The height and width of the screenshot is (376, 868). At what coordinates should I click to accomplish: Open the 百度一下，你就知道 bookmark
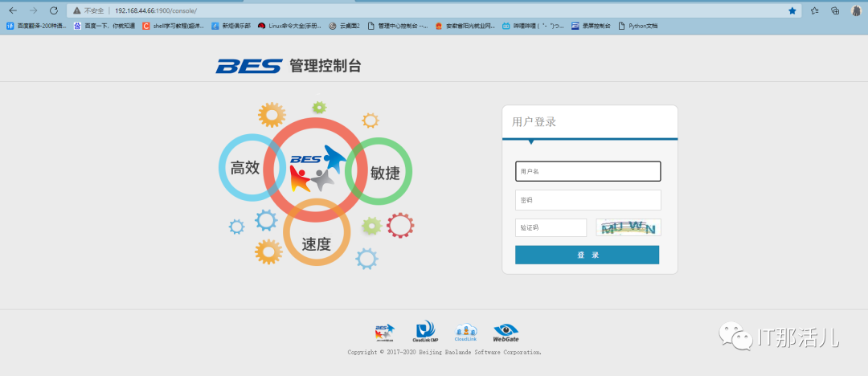click(x=104, y=26)
